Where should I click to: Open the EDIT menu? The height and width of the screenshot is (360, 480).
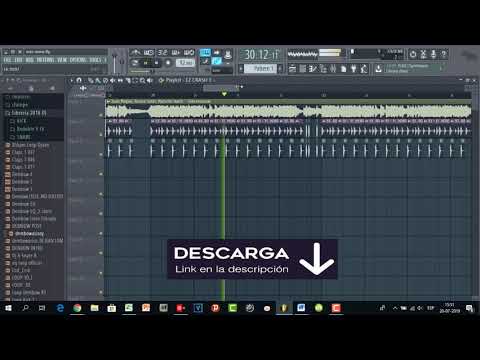(x=18, y=60)
